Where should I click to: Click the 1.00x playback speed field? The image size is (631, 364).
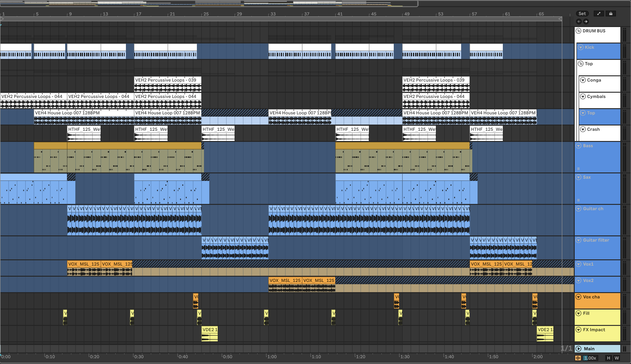point(590,358)
